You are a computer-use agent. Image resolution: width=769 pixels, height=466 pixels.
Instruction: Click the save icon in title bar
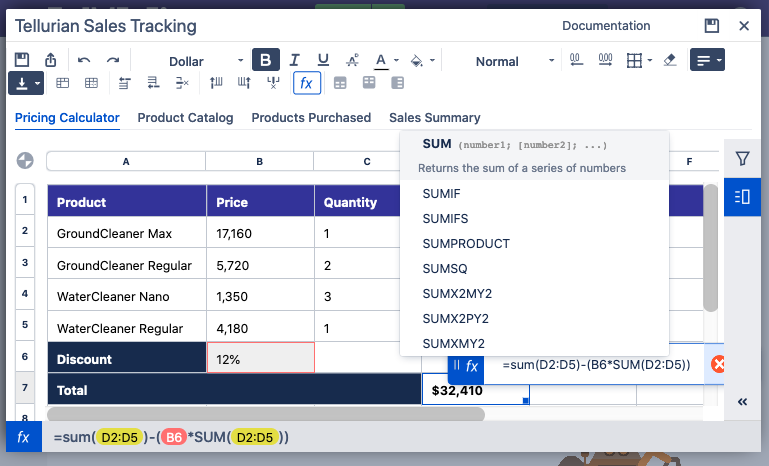(712, 26)
